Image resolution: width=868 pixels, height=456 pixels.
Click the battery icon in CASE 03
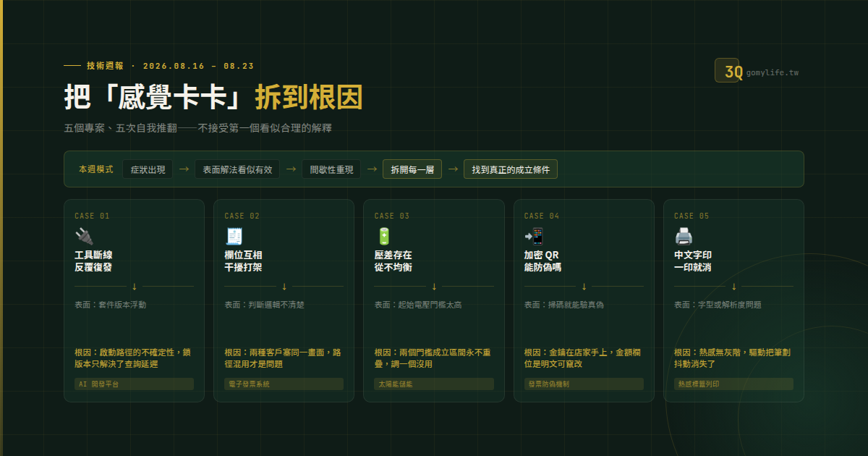(384, 236)
